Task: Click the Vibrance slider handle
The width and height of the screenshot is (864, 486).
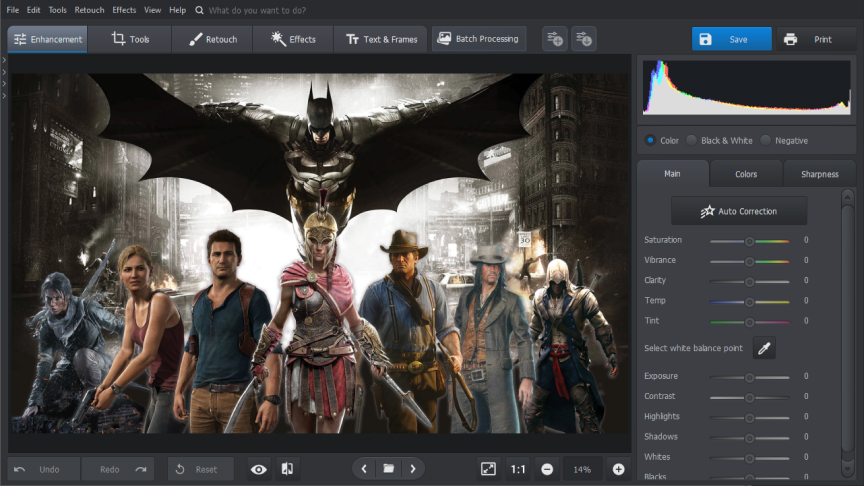Action: tap(749, 262)
